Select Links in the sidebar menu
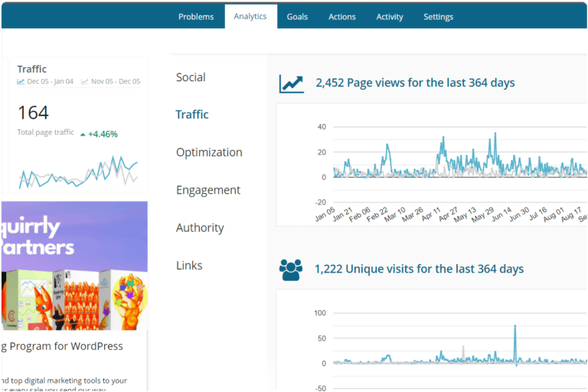The image size is (588, 392). [189, 266]
